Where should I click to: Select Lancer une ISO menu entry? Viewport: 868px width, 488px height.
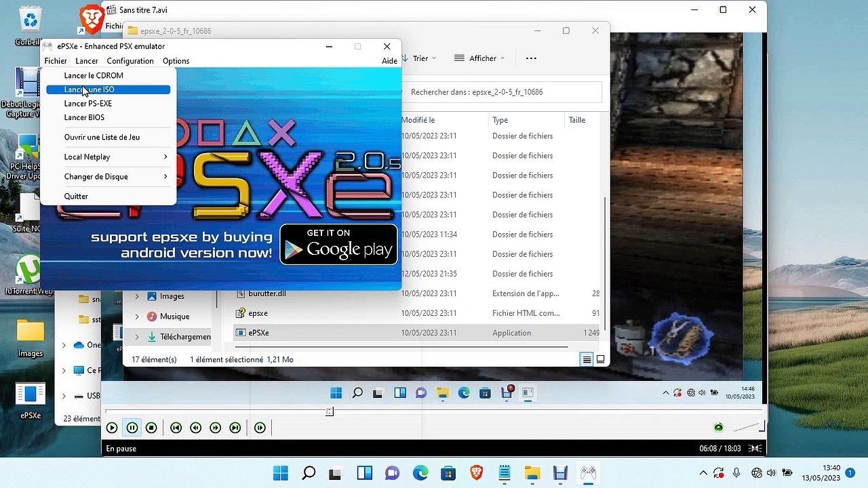click(x=108, y=89)
